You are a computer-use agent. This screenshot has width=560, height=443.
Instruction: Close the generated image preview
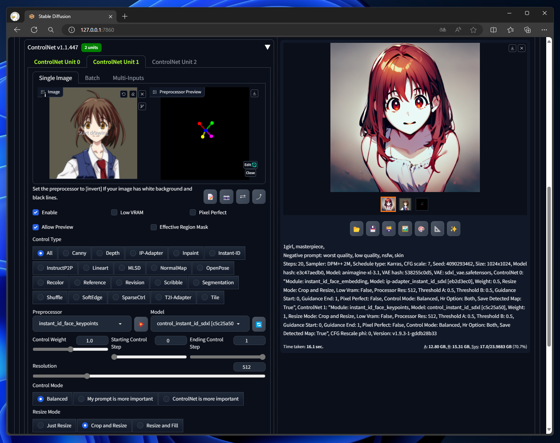(x=522, y=48)
